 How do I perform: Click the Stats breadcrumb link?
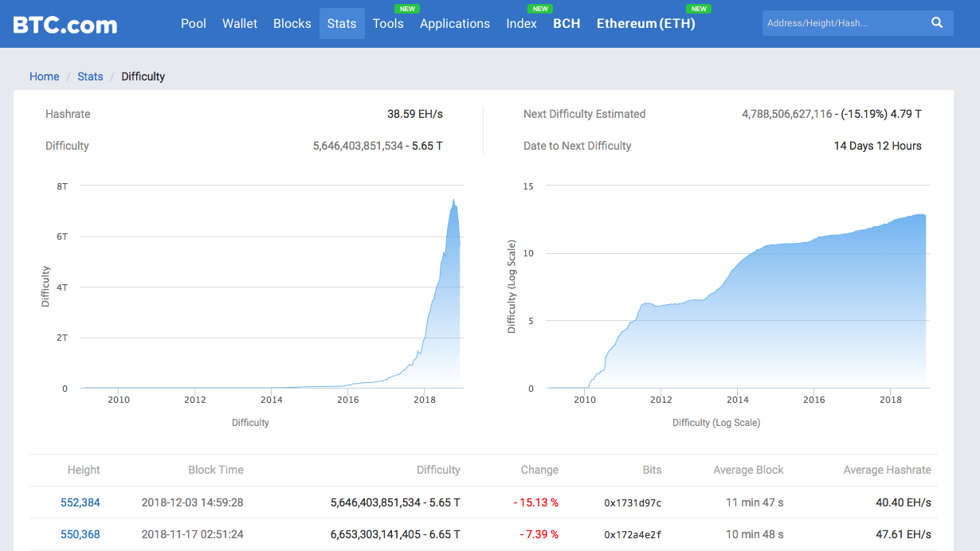tap(90, 76)
